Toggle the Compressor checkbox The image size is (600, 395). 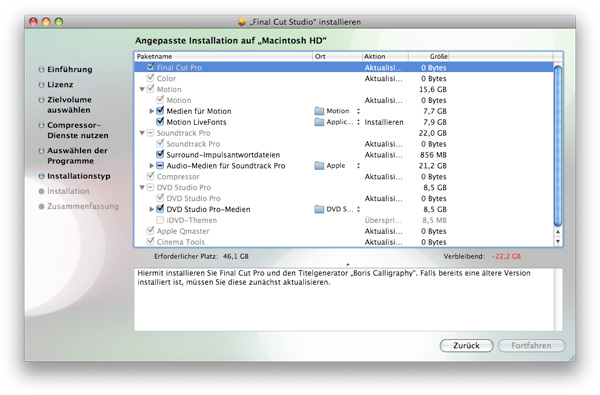150,176
